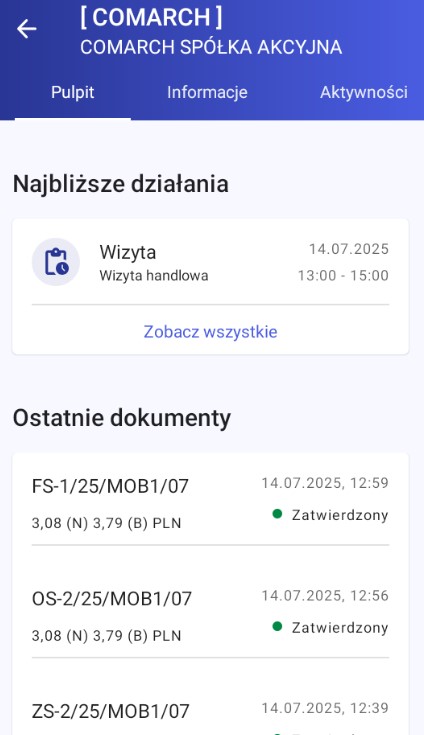Switch to the Pulpit tab
This screenshot has height=735, width=424.
tap(73, 92)
